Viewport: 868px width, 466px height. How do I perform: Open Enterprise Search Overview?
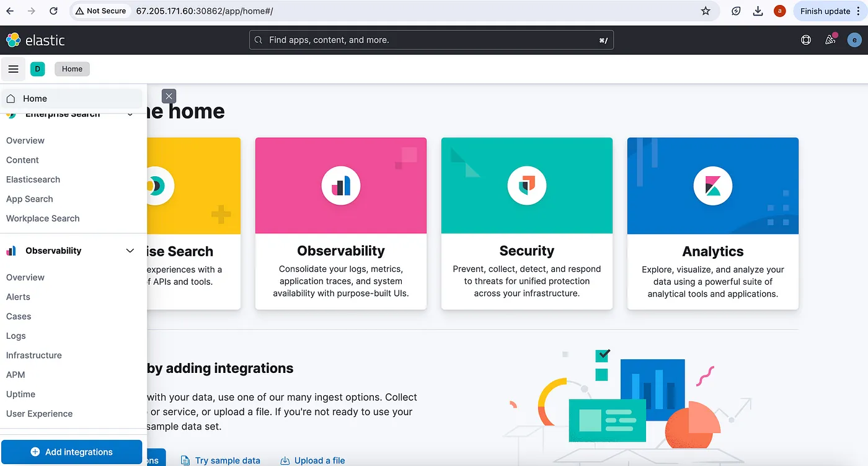(x=25, y=141)
